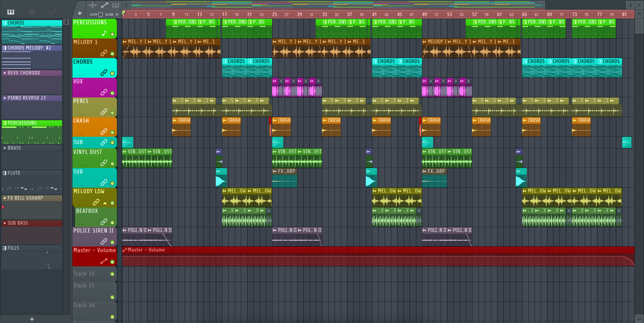Jump to bar 57 on timeline

[x=474, y=15]
